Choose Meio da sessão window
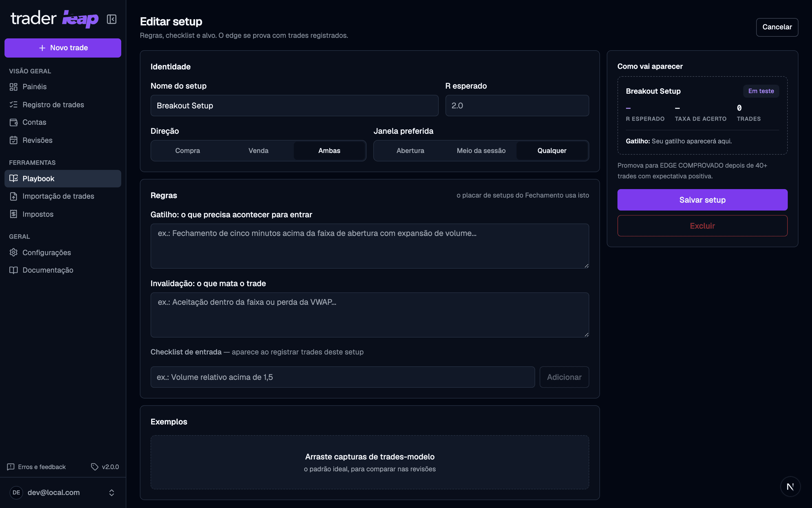This screenshot has width=812, height=508. pyautogui.click(x=481, y=150)
